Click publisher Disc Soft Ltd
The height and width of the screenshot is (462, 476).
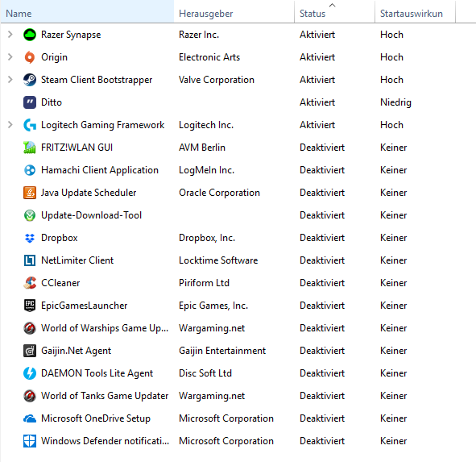[x=205, y=373]
